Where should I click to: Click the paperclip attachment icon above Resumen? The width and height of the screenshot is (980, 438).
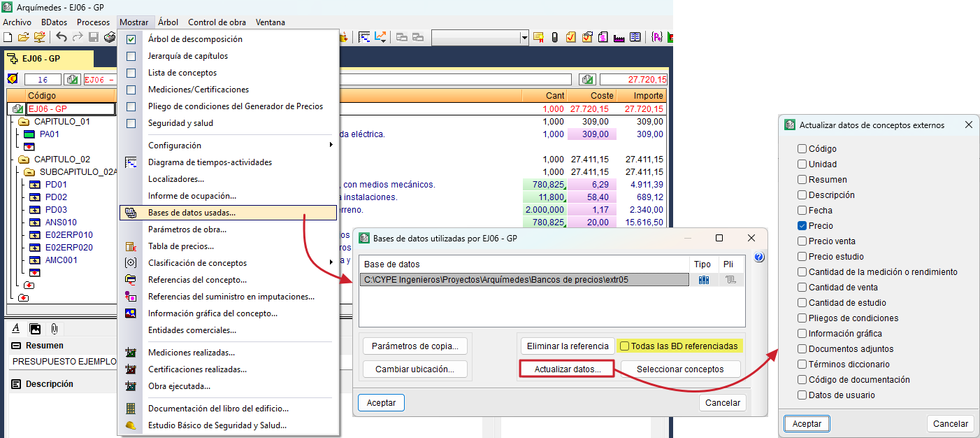[53, 328]
